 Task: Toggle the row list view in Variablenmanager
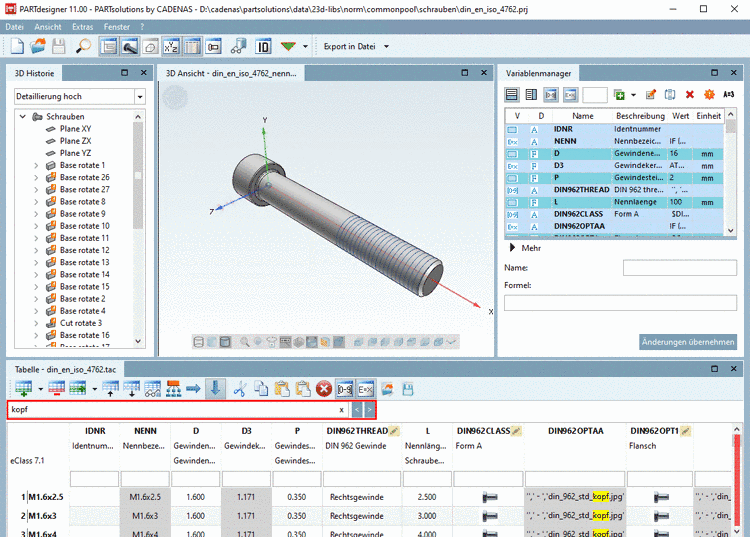point(512,95)
